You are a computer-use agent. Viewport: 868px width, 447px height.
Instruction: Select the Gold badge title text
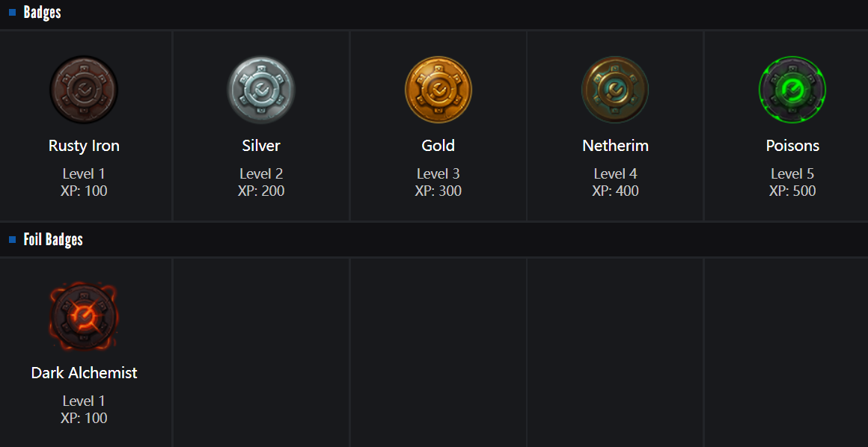(x=438, y=146)
